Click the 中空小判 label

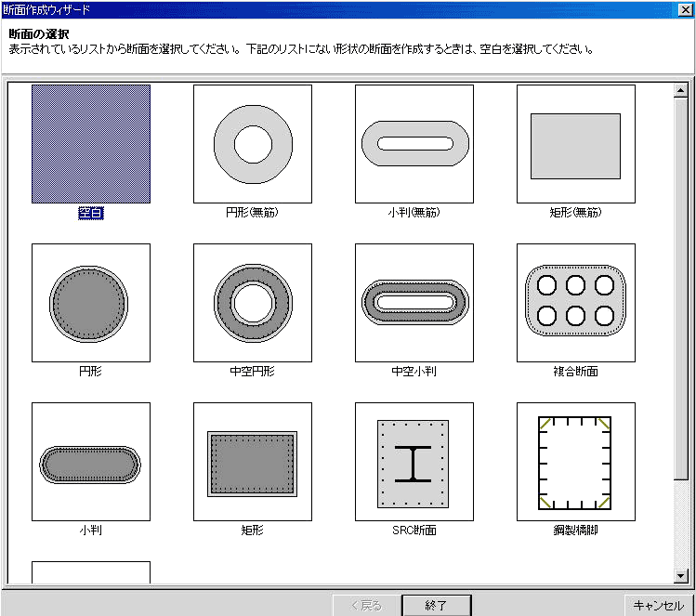pyautogui.click(x=414, y=371)
